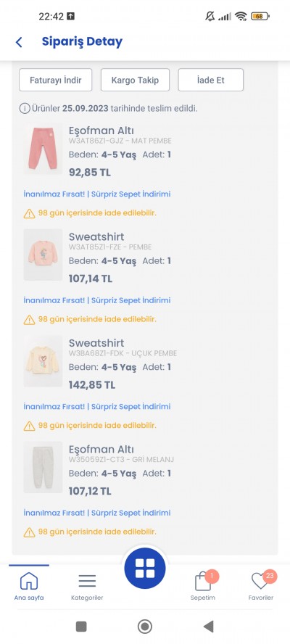
Task: Open pink Sweatshirt product thumbnail
Action: point(43,255)
